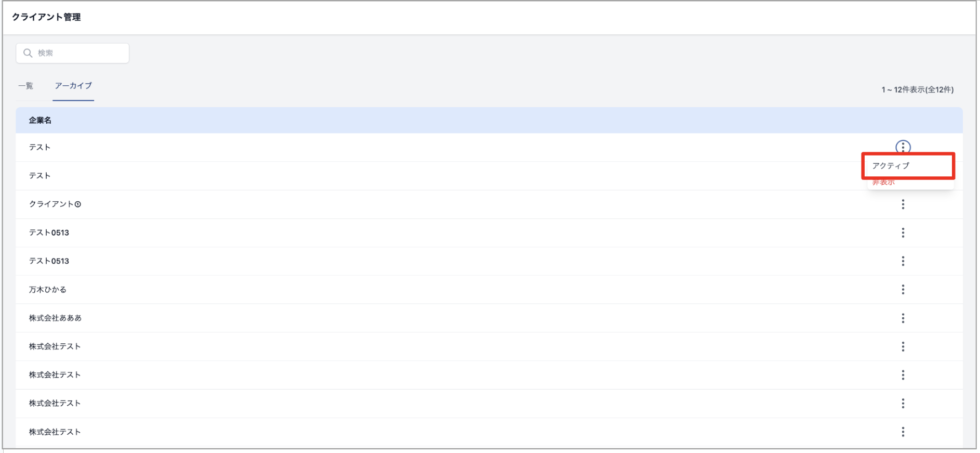Open three-dot menu for second テスト0513 row
Screen dimensions: 980x453
click(903, 261)
